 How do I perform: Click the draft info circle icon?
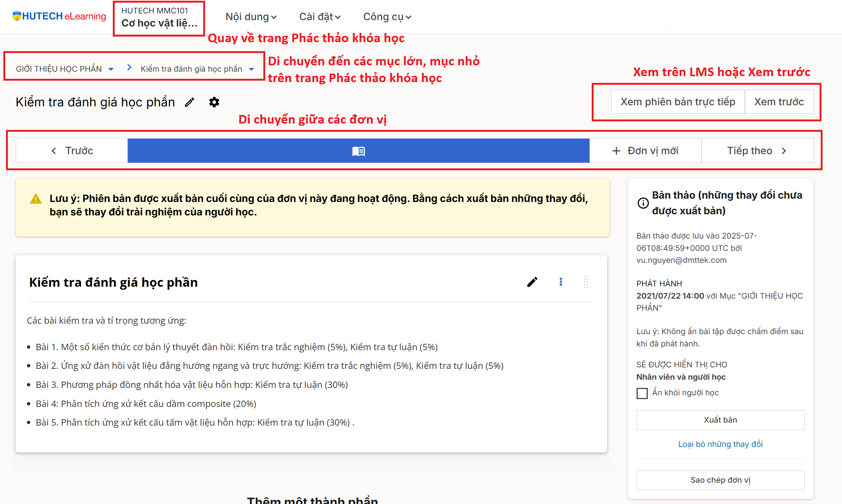click(x=643, y=203)
